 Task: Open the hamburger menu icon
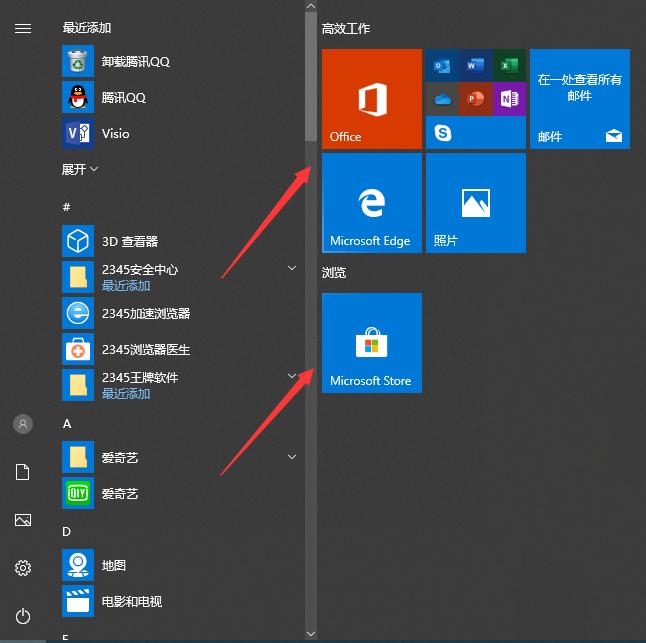click(23, 28)
